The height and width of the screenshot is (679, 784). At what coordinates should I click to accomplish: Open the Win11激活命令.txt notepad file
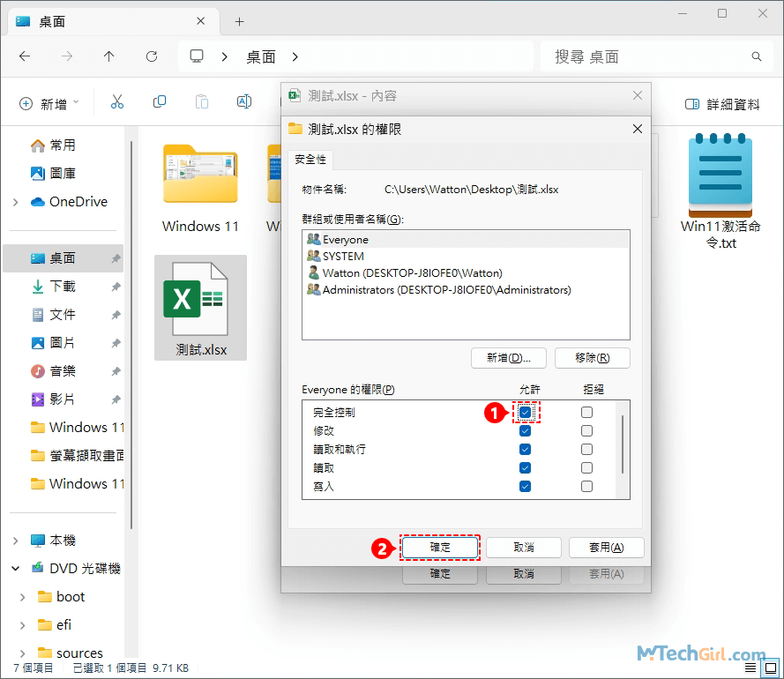pyautogui.click(x=721, y=176)
